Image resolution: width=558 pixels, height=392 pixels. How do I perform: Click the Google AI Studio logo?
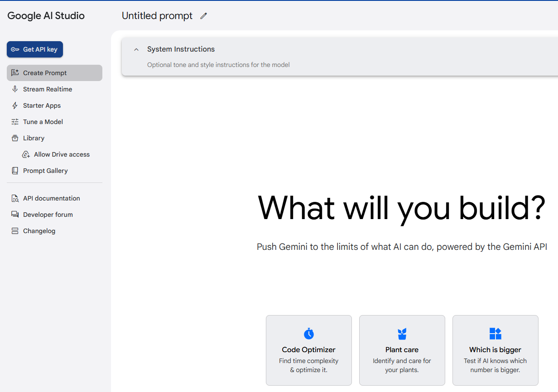[x=46, y=16]
